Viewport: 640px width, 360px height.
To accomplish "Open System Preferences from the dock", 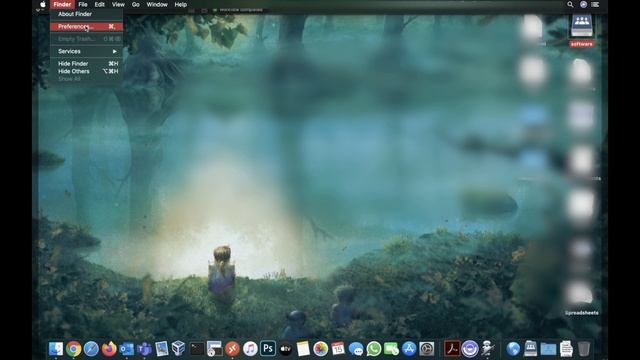I will click(x=427, y=349).
